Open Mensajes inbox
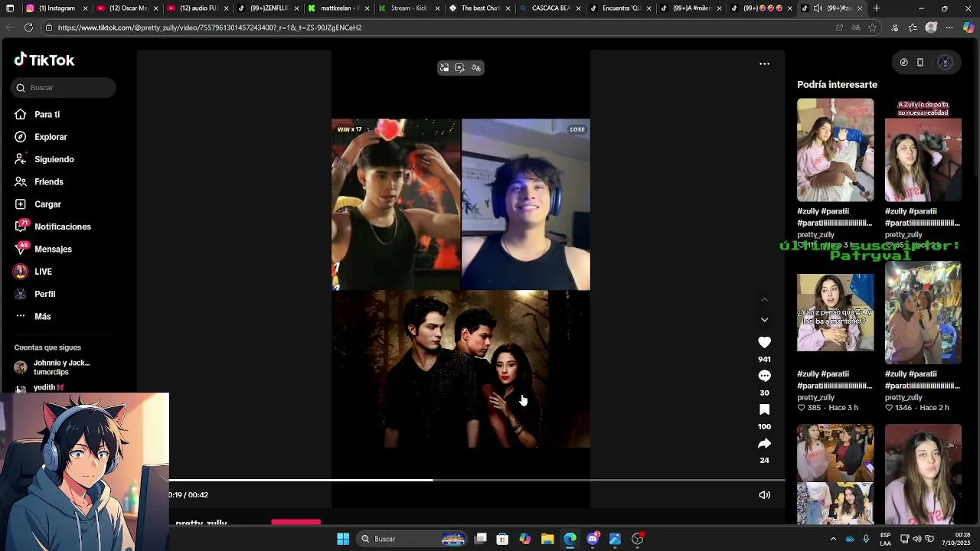This screenshot has height=551, width=980. click(x=53, y=249)
